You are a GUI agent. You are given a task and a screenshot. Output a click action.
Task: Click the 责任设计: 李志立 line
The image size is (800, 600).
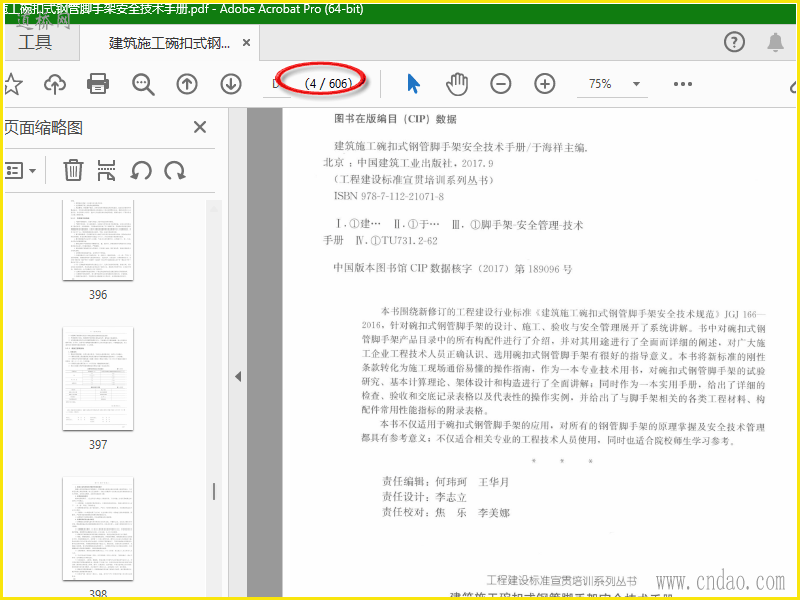tap(424, 497)
